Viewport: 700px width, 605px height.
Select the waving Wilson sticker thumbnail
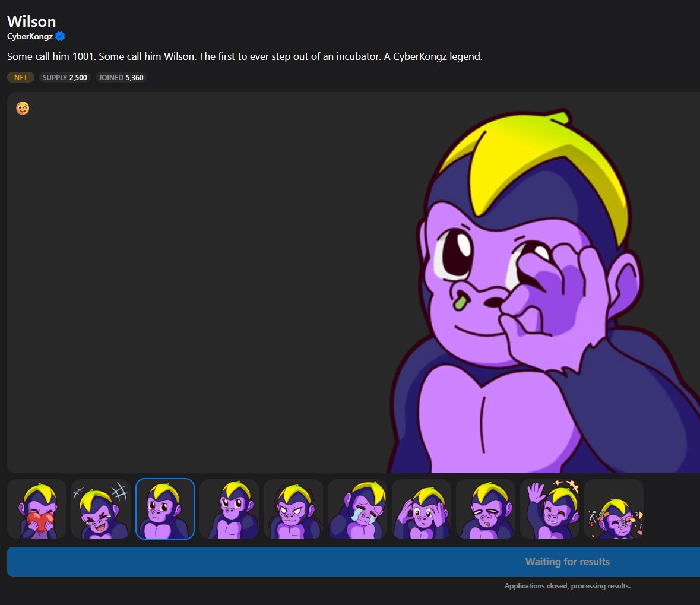(x=550, y=509)
